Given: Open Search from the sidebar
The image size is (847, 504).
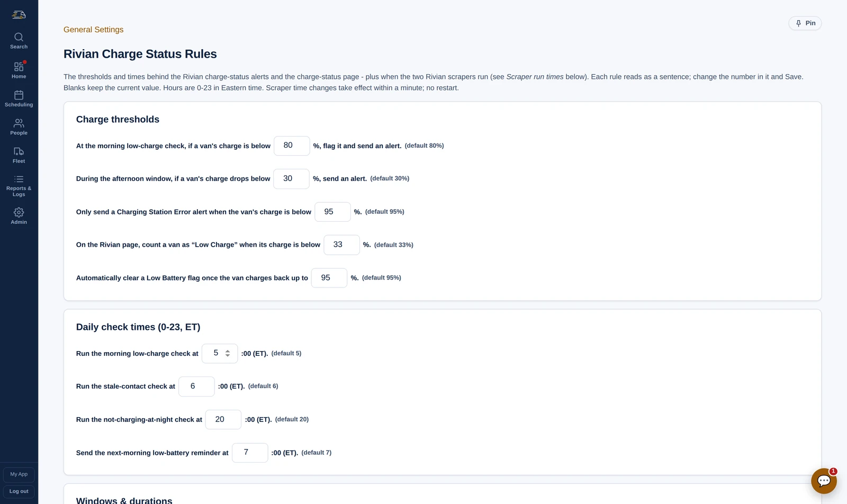Looking at the screenshot, I should 19,41.
